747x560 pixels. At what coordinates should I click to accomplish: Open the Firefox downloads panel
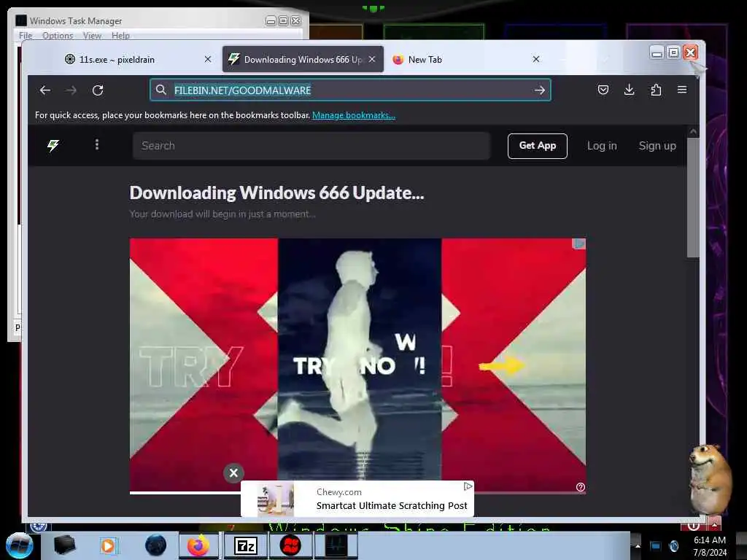pyautogui.click(x=630, y=90)
